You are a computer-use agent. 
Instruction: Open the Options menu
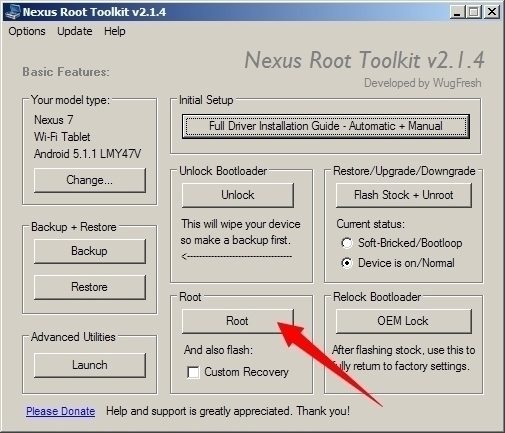pyautogui.click(x=27, y=31)
